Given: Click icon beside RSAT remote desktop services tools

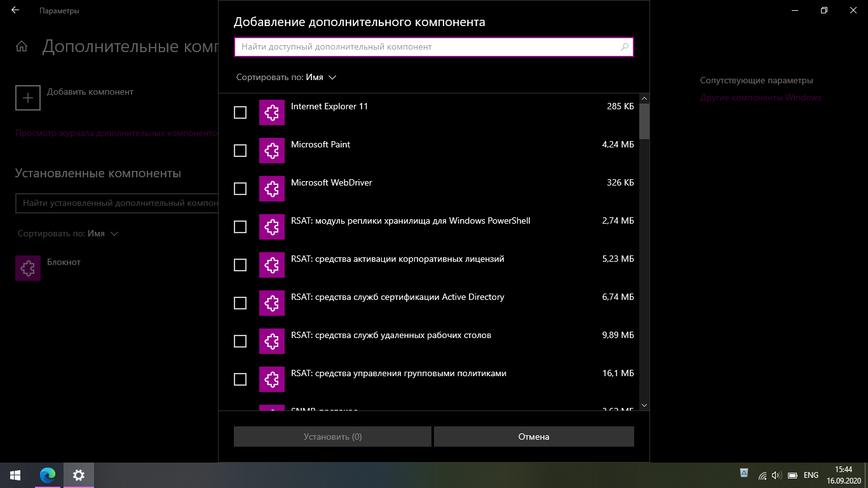Looking at the screenshot, I should tap(271, 341).
